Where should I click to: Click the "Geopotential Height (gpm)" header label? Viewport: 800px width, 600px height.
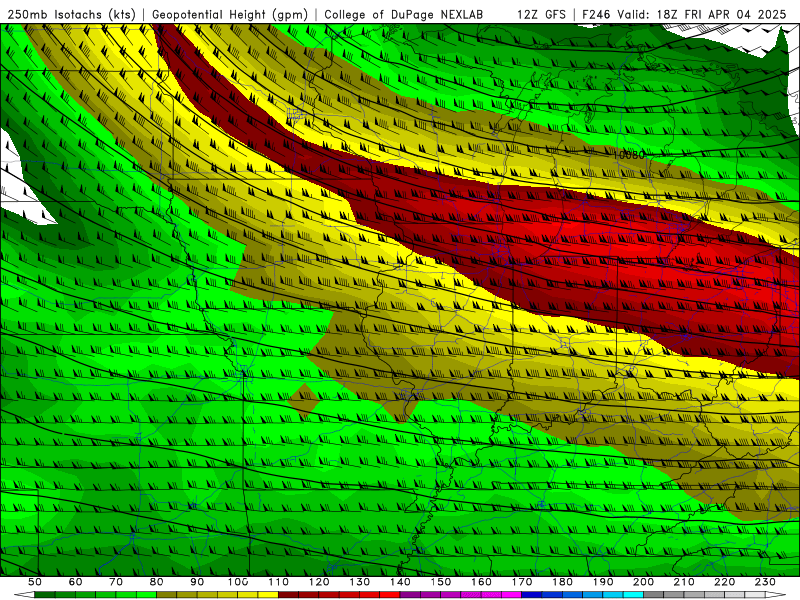(x=230, y=14)
